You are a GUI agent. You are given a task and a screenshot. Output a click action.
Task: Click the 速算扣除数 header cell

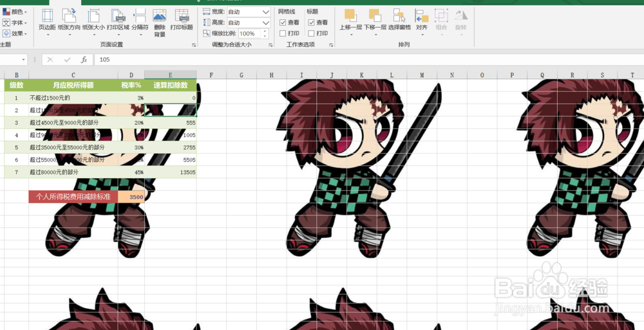click(171, 86)
